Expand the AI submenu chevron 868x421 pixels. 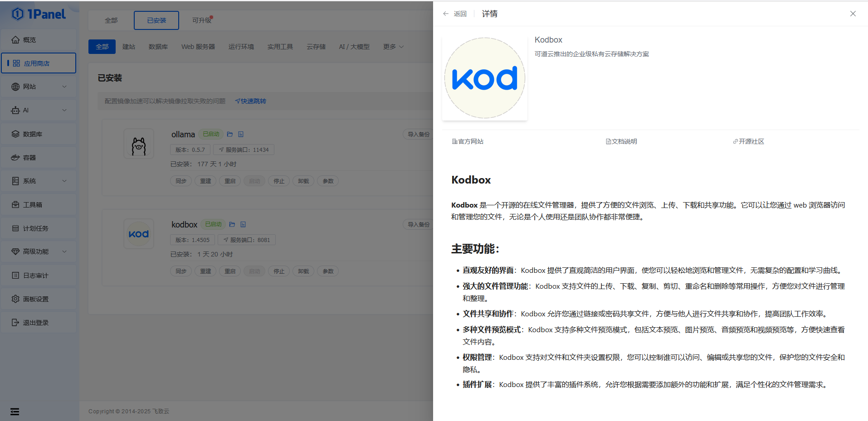(64, 110)
